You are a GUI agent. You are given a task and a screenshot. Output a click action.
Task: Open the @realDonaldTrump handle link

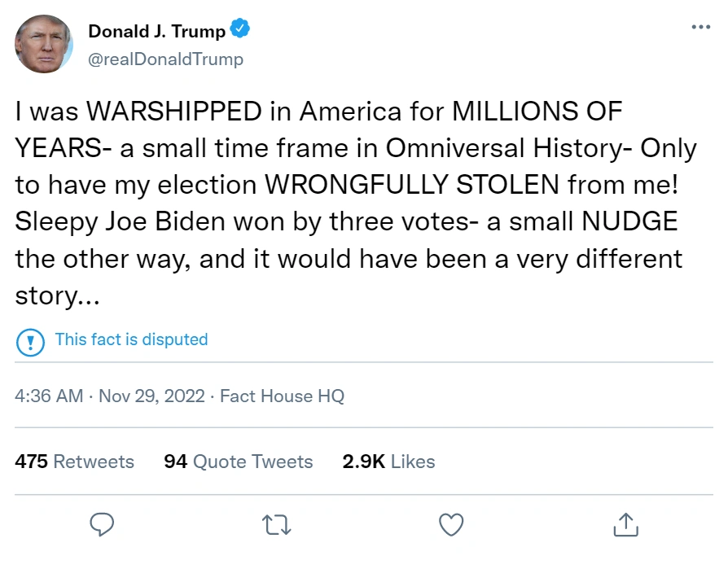165,59
